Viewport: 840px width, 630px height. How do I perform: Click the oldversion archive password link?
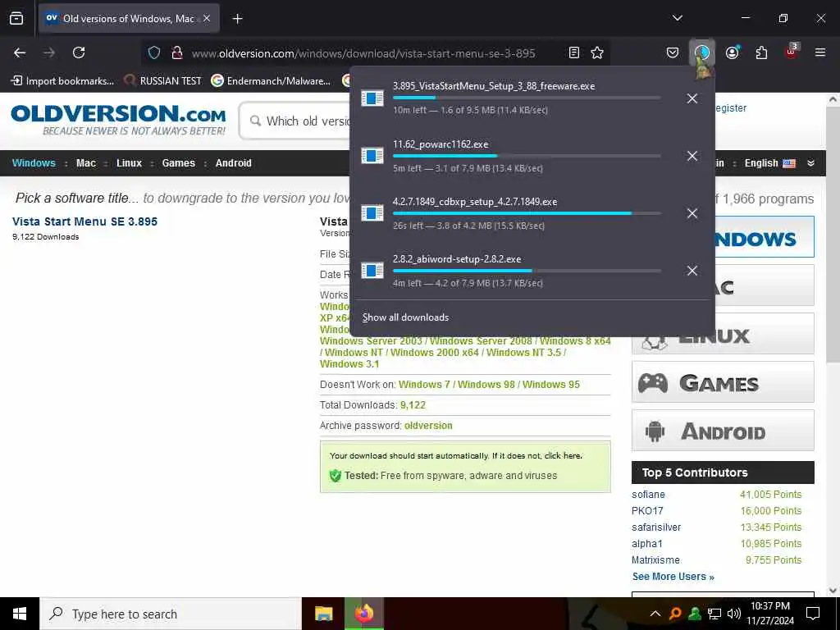(x=428, y=426)
